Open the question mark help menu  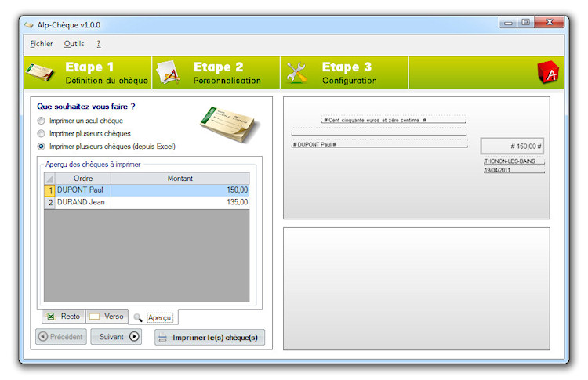pyautogui.click(x=99, y=44)
